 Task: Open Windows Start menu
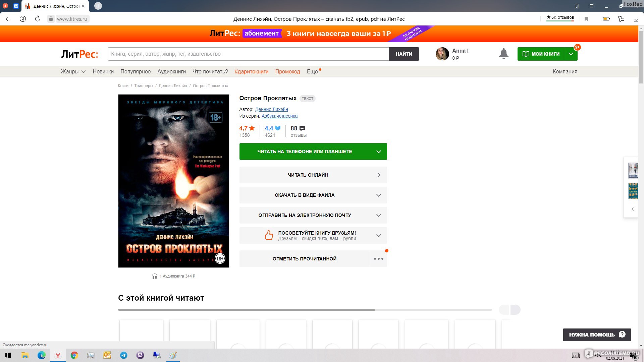pyautogui.click(x=8, y=355)
